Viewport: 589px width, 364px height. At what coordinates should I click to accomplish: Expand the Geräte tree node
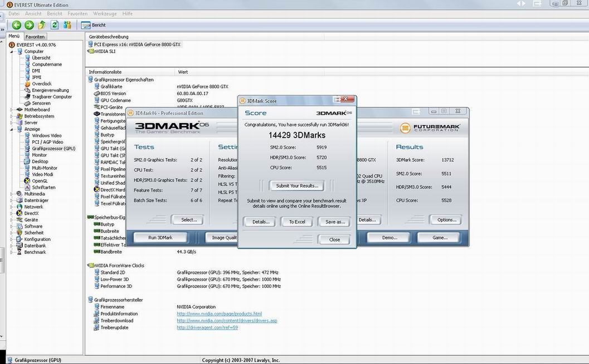(x=12, y=220)
